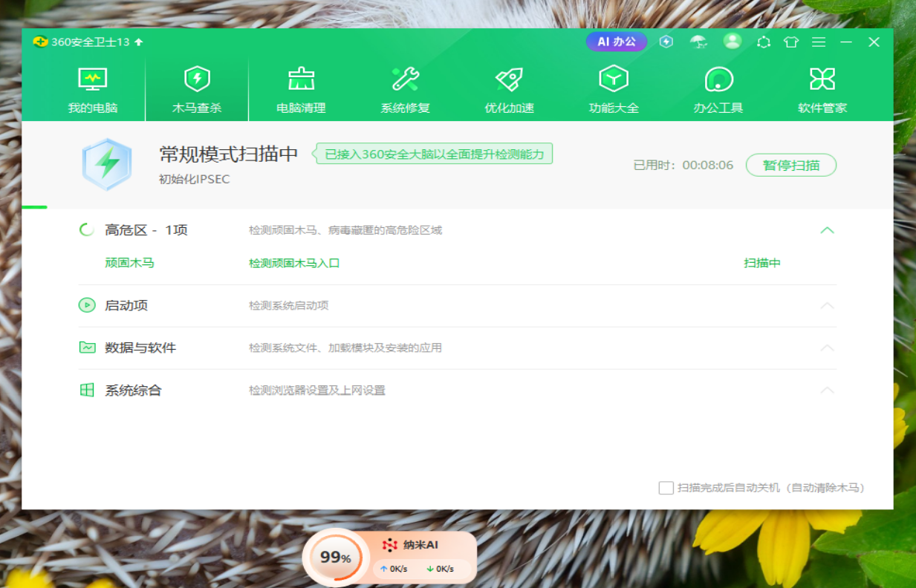The image size is (916, 588).
Task: Expand the 数据与软件 section chevron
Action: (x=827, y=347)
